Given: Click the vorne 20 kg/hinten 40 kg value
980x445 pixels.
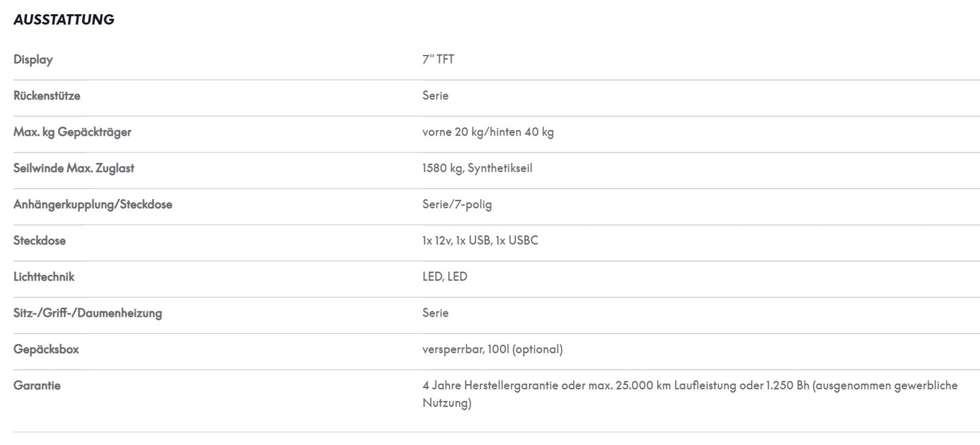Looking at the screenshot, I should 488,132.
